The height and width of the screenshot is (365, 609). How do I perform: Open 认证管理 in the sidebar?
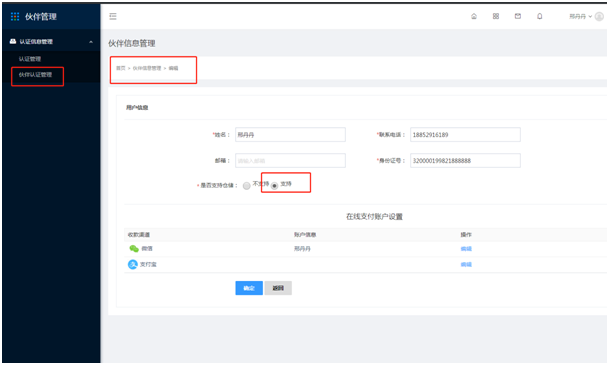coord(30,59)
